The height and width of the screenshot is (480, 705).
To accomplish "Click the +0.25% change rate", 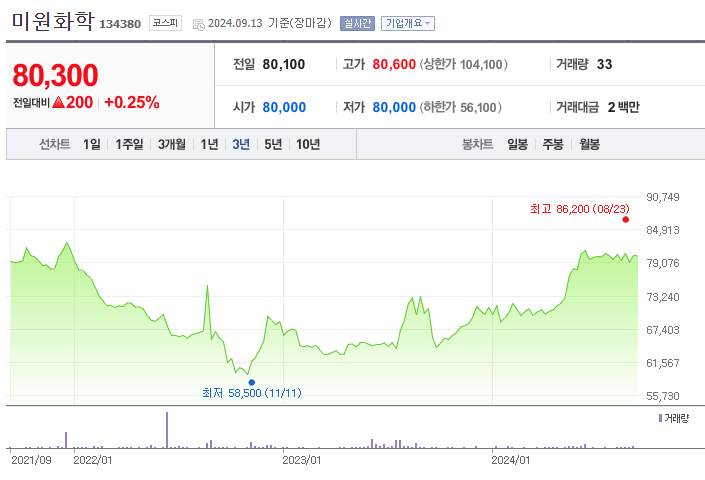I will 132,102.
